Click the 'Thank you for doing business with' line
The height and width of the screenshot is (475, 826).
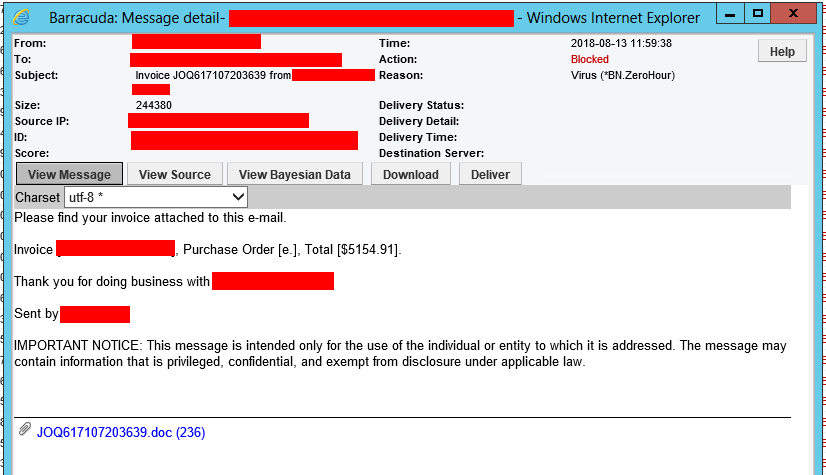click(112, 282)
